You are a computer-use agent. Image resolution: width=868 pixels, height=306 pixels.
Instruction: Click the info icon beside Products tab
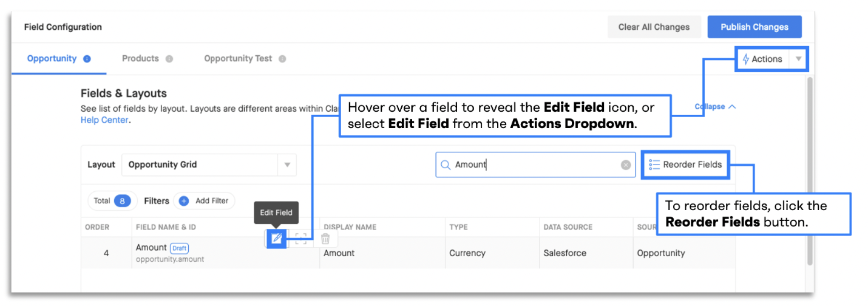tap(169, 59)
